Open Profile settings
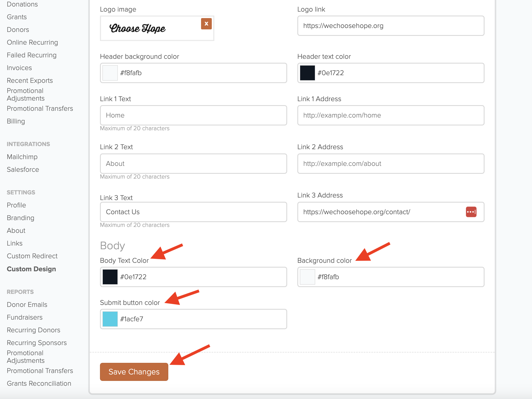Viewport: 532px width, 399px height. coord(16,205)
